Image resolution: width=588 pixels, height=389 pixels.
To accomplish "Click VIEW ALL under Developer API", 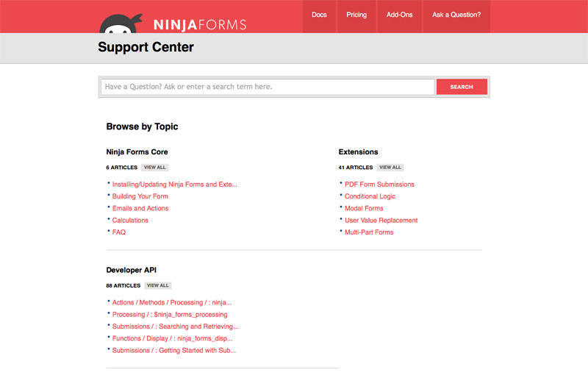I will [158, 285].
